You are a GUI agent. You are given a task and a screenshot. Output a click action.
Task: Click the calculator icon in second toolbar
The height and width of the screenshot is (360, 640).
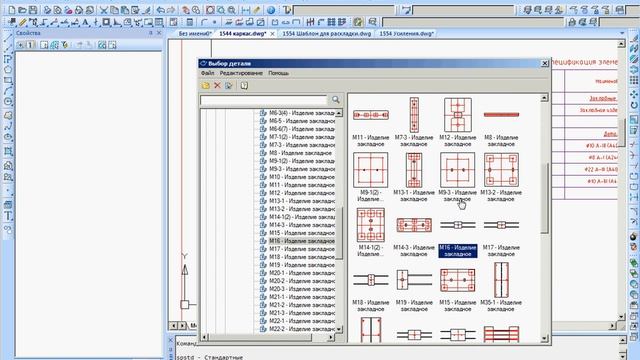(189, 22)
